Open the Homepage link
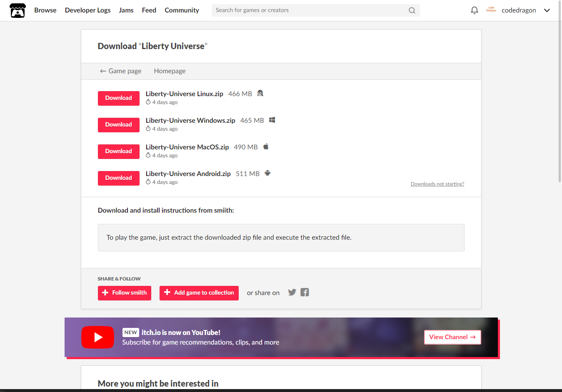 point(170,71)
